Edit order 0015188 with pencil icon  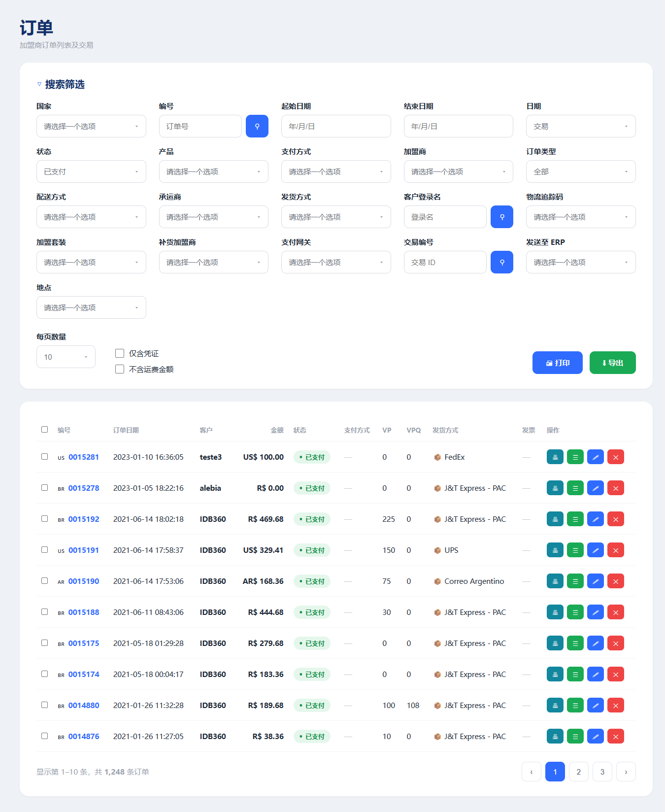596,612
